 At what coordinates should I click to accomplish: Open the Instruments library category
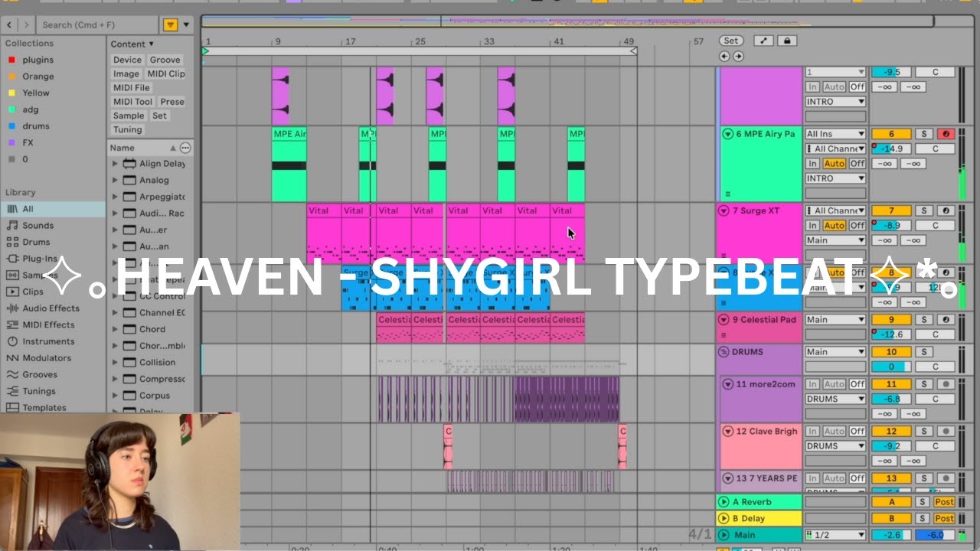(x=48, y=341)
